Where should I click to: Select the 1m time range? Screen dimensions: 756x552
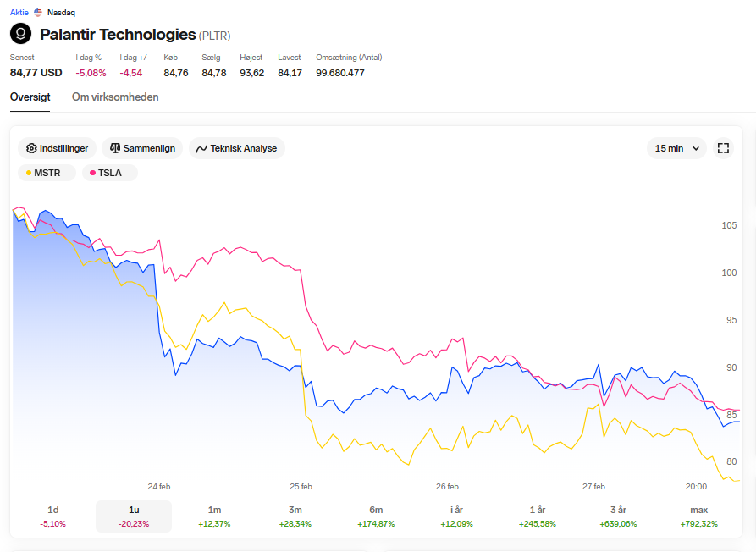(214, 516)
